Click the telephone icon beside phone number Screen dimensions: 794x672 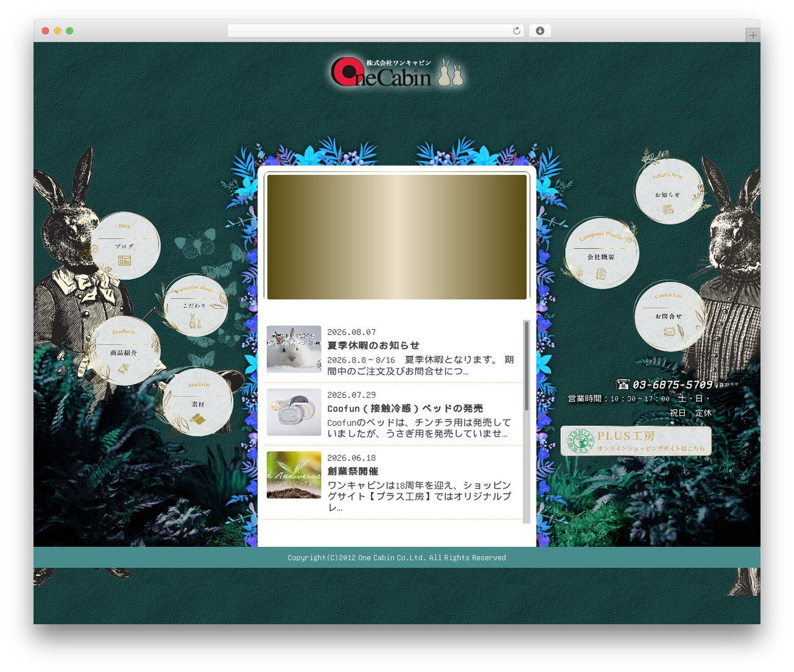[x=622, y=384]
